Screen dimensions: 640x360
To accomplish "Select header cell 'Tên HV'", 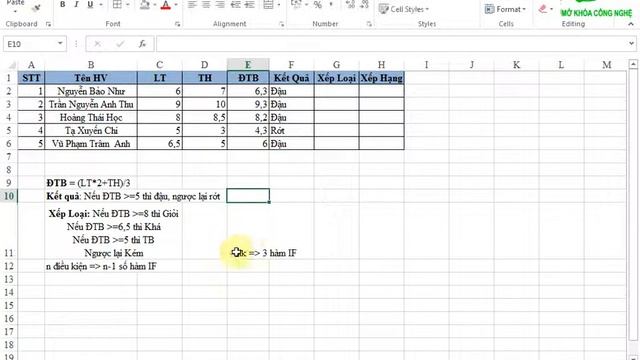I will 91,78.
